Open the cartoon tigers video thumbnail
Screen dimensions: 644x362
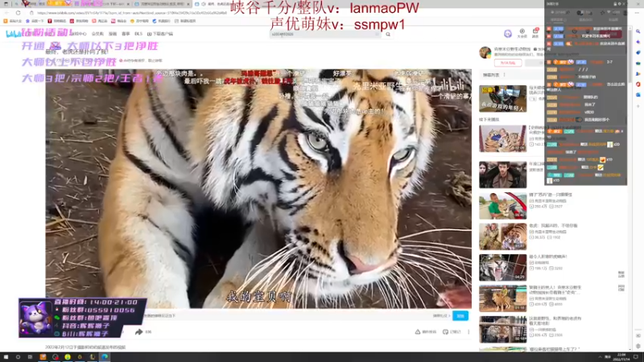point(502,138)
